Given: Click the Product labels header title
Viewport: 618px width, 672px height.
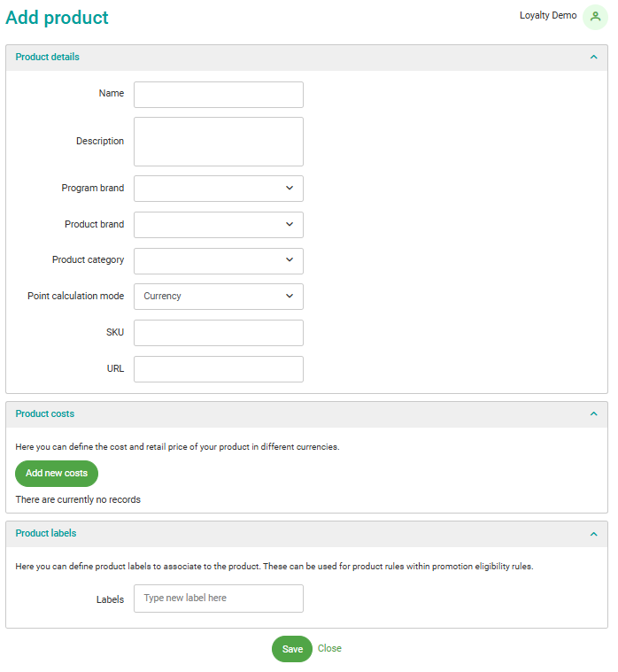Looking at the screenshot, I should [45, 534].
